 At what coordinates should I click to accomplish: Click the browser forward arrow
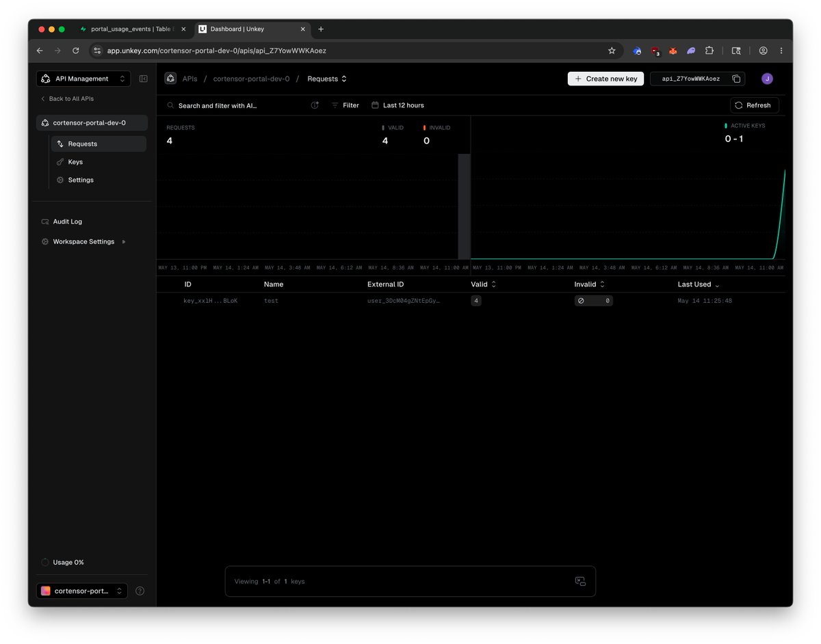[57, 51]
